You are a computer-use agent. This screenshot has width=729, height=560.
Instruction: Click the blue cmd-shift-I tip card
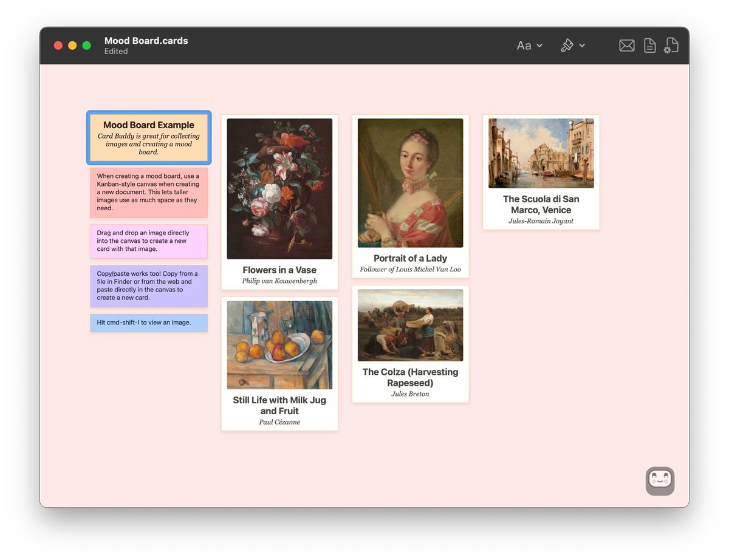click(x=148, y=323)
